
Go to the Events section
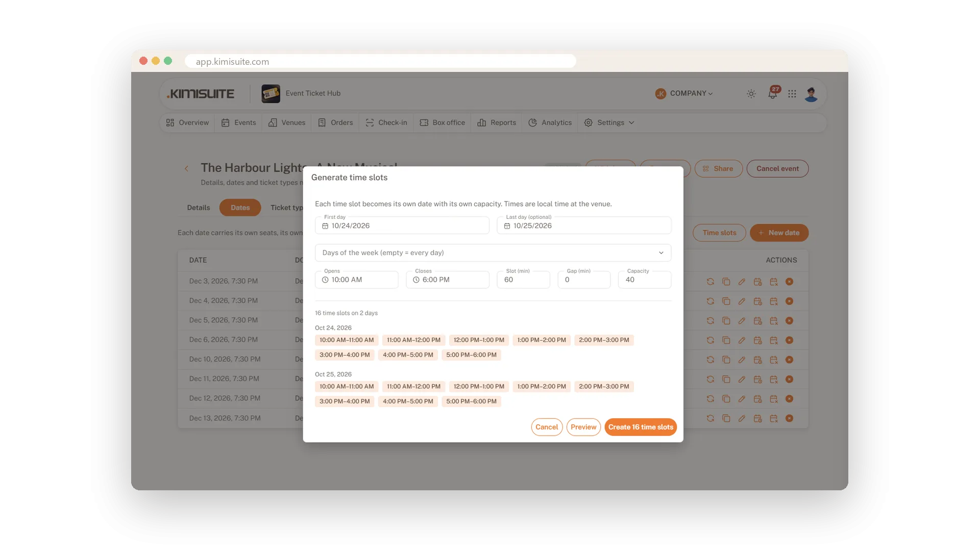239,123
